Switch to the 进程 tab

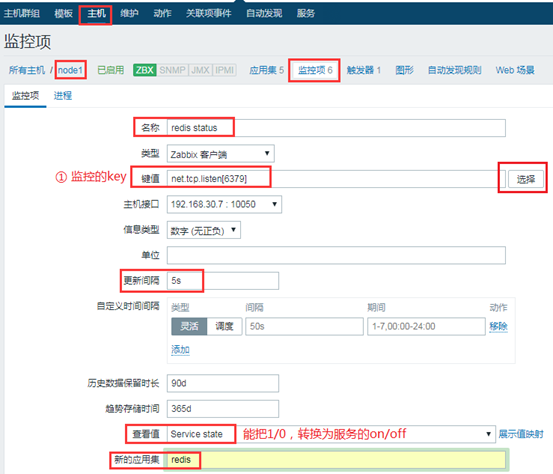63,96
